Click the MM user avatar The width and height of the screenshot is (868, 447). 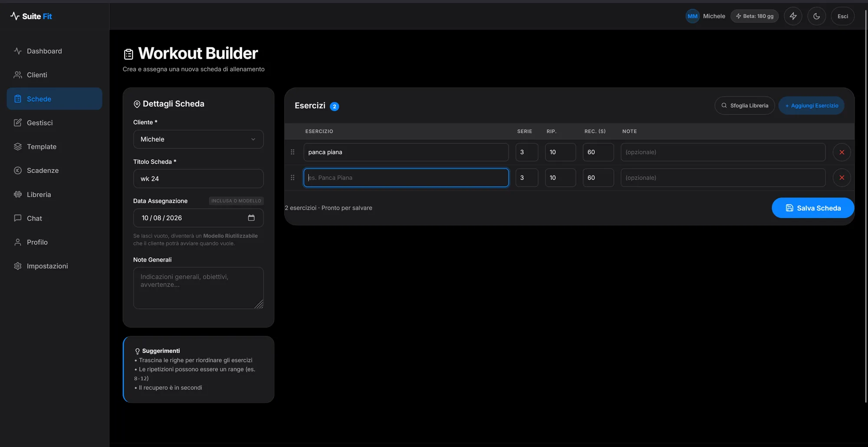(692, 16)
